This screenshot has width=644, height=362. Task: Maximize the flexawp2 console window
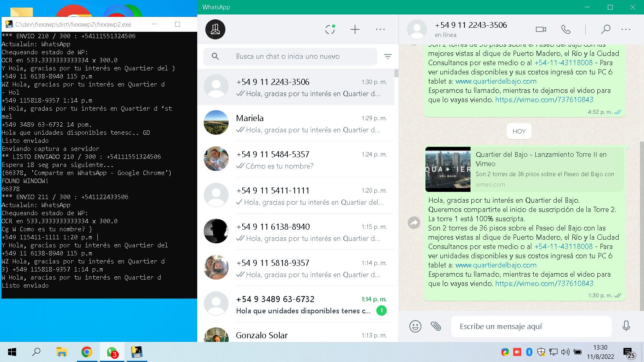coord(178,24)
